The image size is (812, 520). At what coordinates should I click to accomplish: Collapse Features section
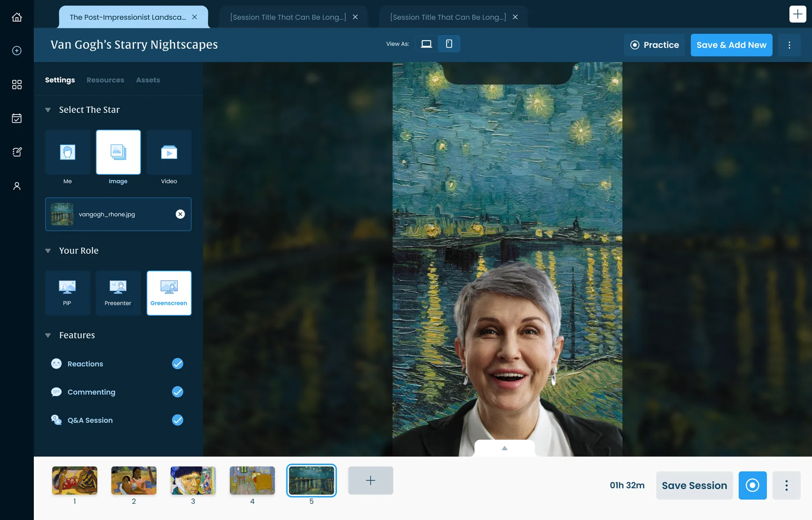[48, 335]
